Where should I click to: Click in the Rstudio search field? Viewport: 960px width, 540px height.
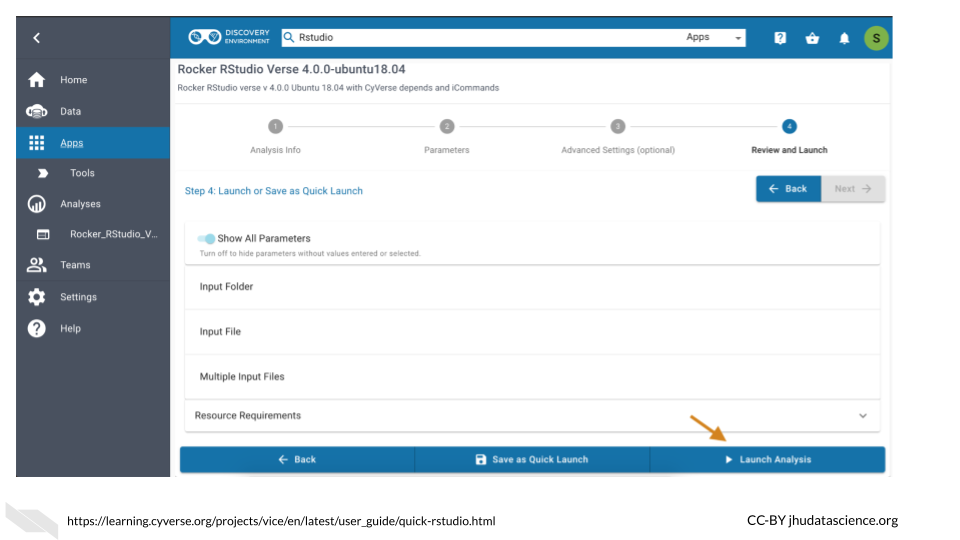click(x=480, y=38)
